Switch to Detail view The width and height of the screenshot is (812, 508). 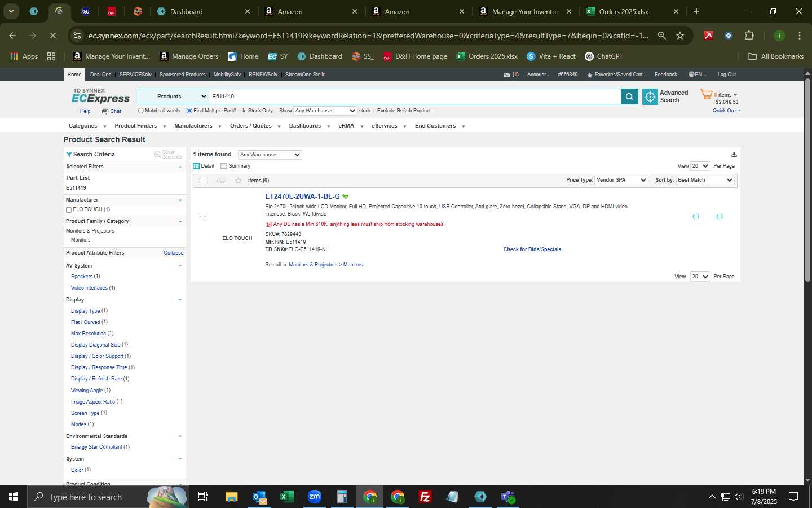[204, 166]
